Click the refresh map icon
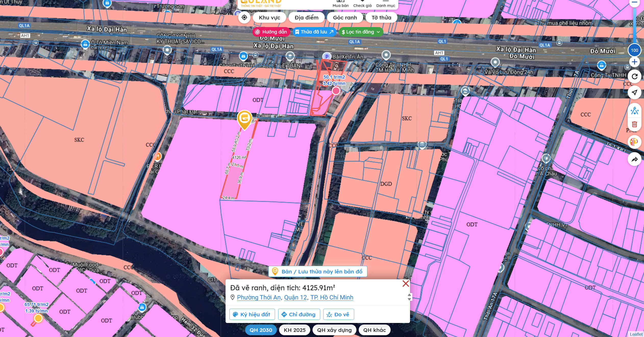The width and height of the screenshot is (644, 337). (634, 76)
